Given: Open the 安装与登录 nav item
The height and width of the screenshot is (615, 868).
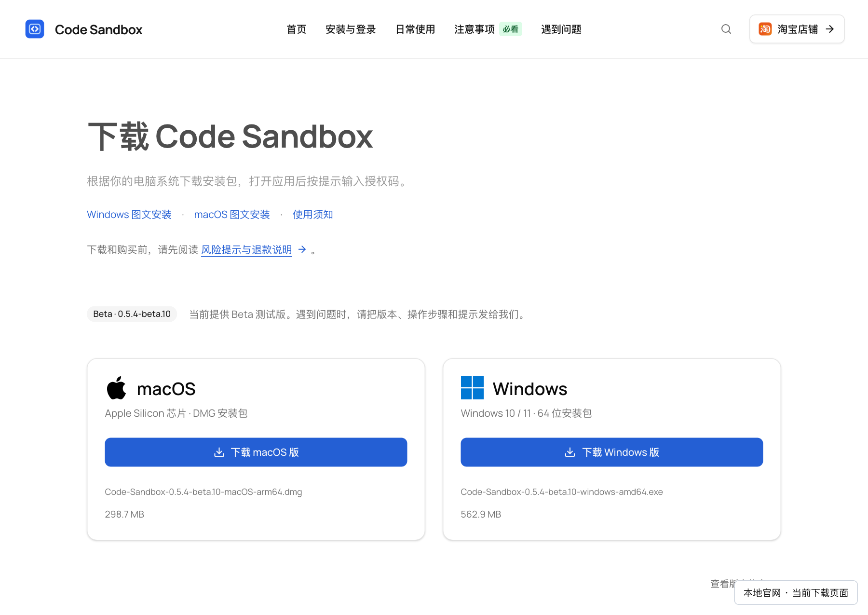Looking at the screenshot, I should 351,29.
